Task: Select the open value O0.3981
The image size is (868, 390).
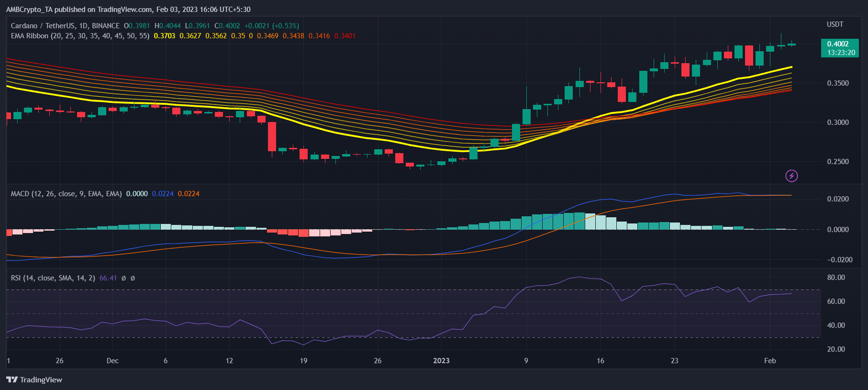Action: point(137,26)
